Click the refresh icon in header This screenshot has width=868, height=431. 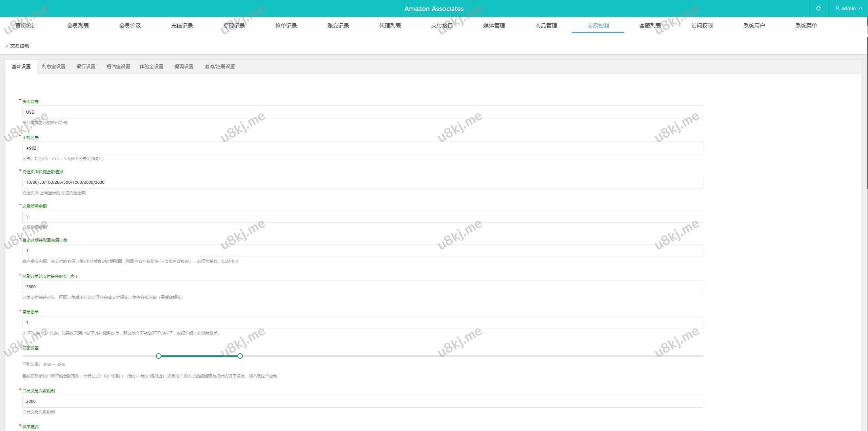(x=818, y=8)
